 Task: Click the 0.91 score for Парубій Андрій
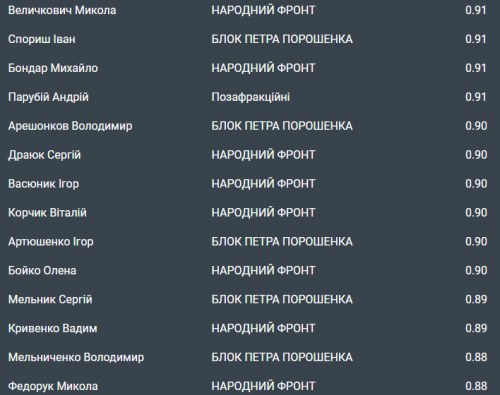tap(476, 97)
